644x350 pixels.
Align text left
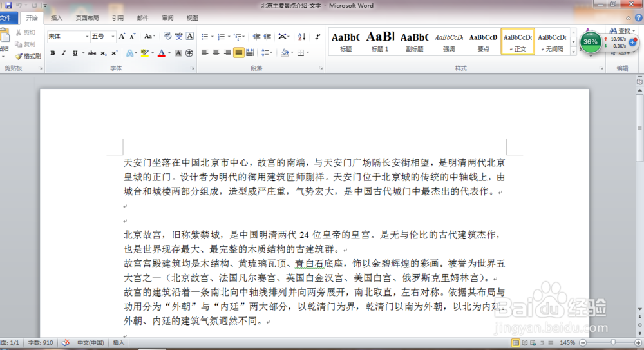pos(205,53)
